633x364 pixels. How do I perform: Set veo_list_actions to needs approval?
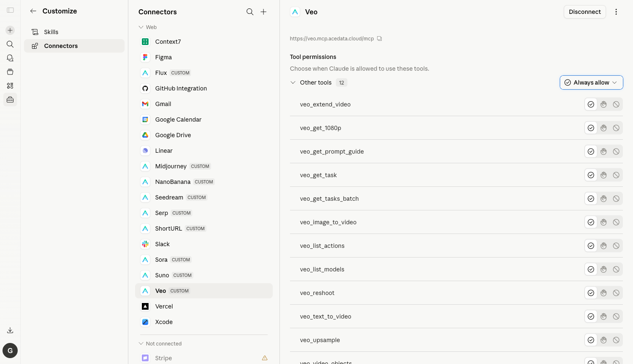tap(604, 246)
